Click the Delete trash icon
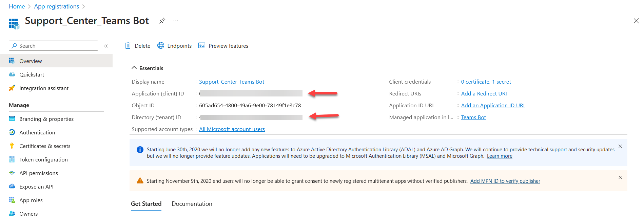This screenshot has width=644, height=218. pos(128,46)
